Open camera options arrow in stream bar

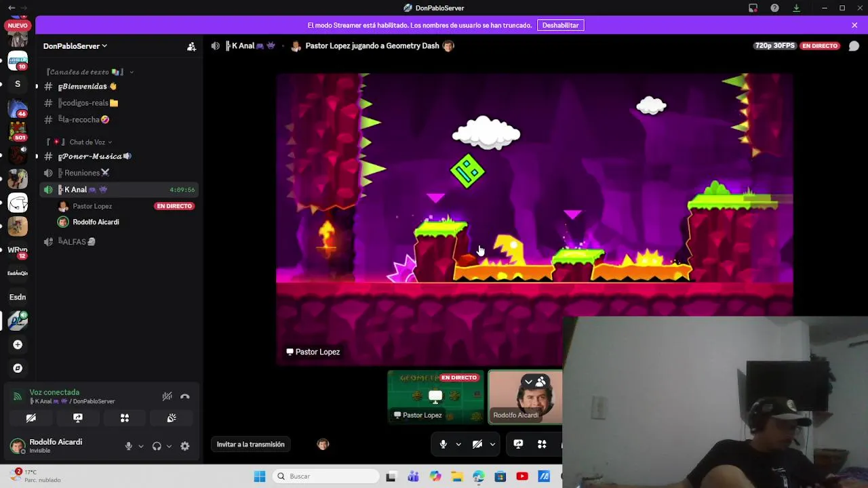(492, 445)
